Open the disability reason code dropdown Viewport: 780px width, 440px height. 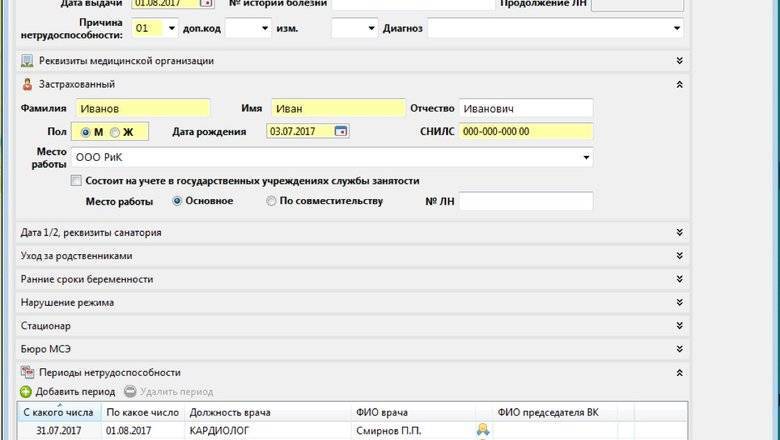pyautogui.click(x=172, y=28)
